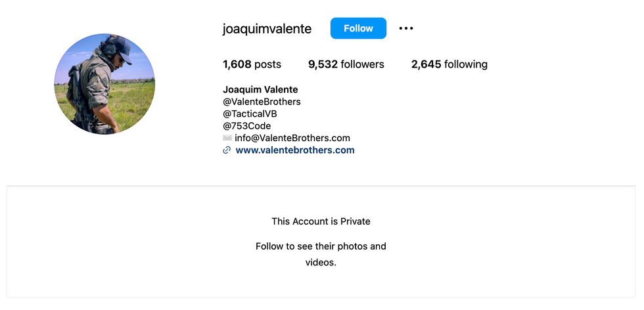Click the joaquimvalente username heading

(x=267, y=29)
